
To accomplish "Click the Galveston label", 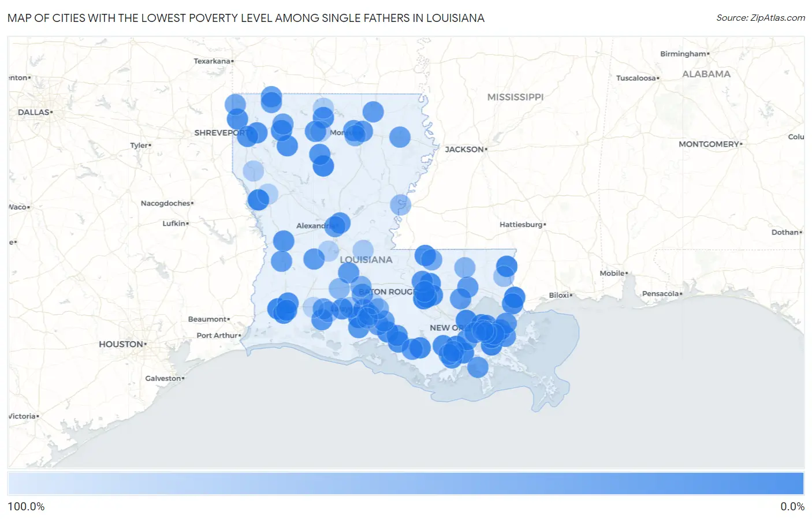I will pos(165,379).
